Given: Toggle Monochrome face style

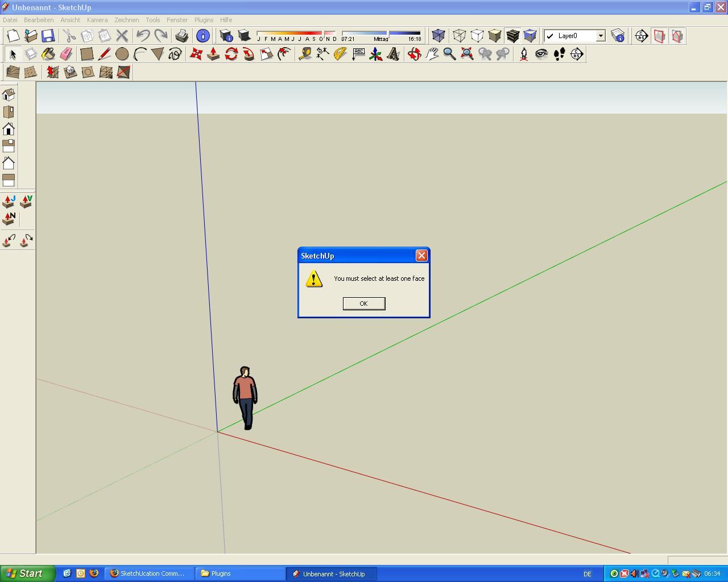Looking at the screenshot, I should pos(530,36).
